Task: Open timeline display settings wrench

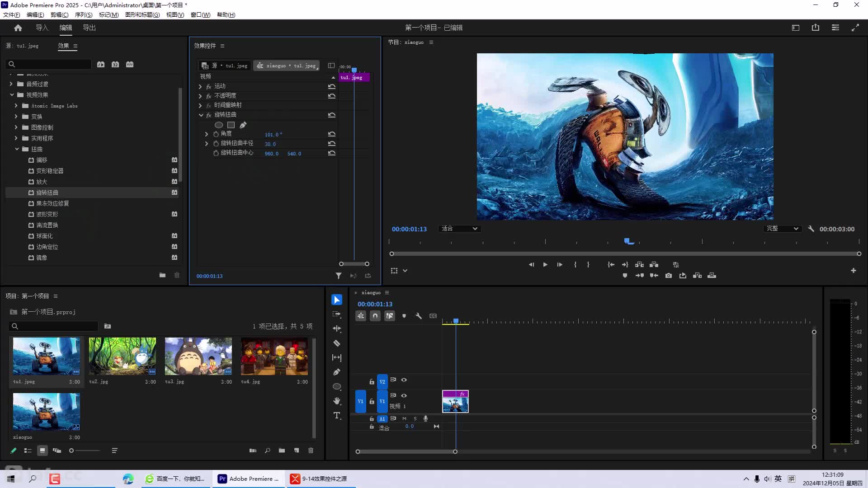Action: coord(419,316)
